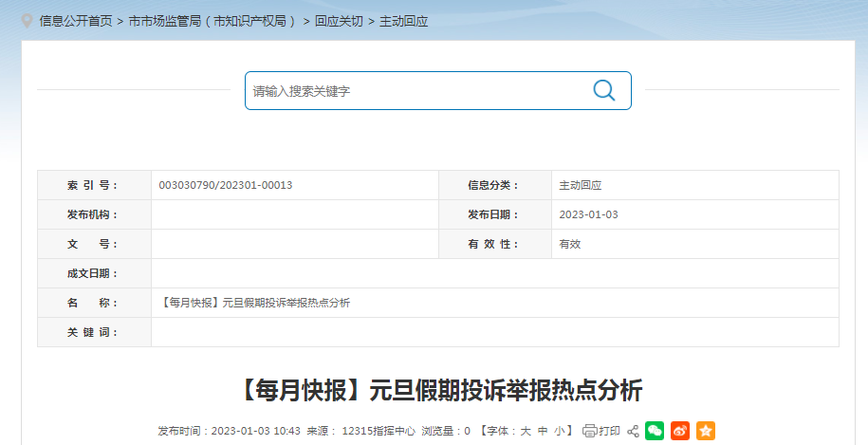Click the printer icon
This screenshot has height=445, width=868.
point(589,431)
